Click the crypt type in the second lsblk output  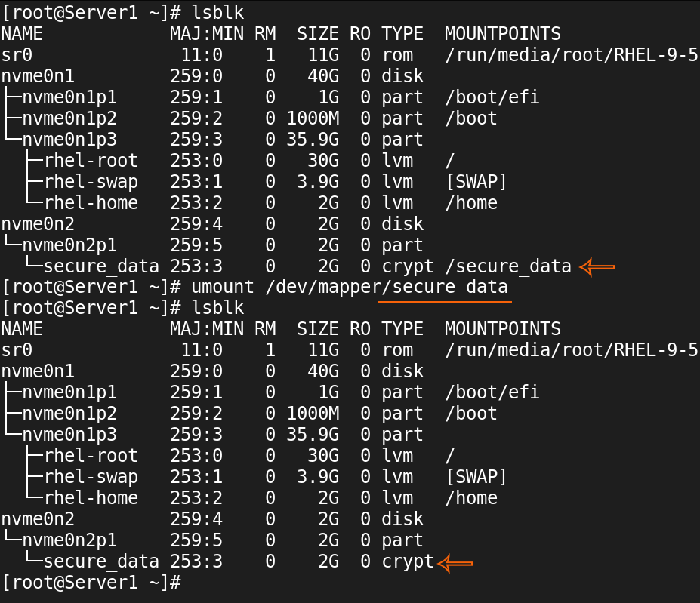click(408, 561)
